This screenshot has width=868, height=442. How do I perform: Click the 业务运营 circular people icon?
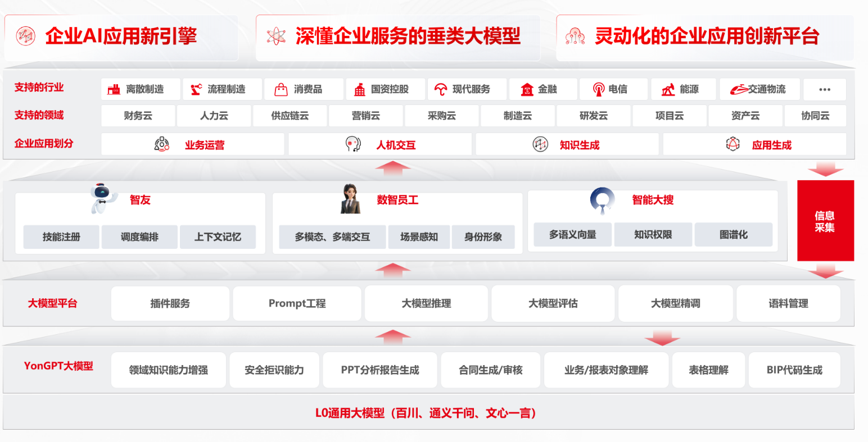162,144
